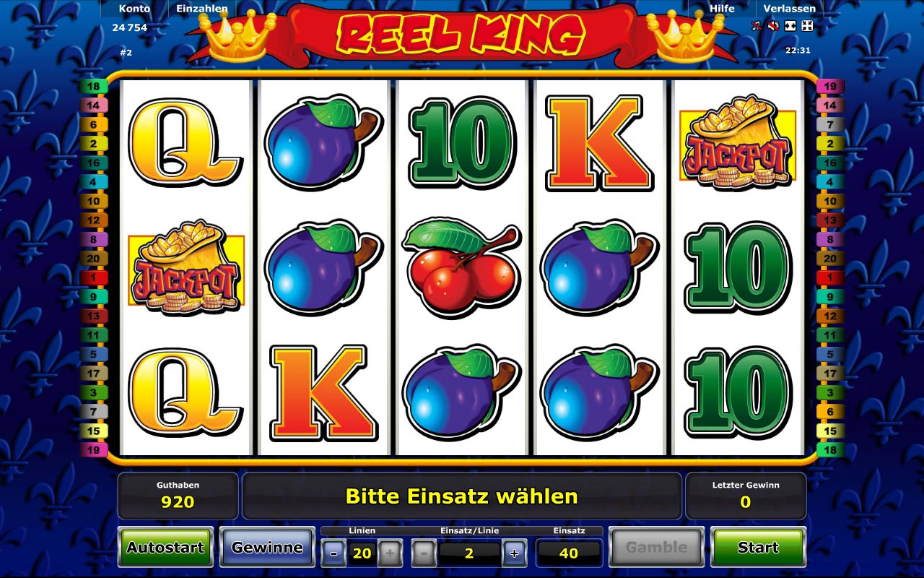Click the horizontal-arrows widescreen icon
924x578 pixels.
pyautogui.click(x=790, y=26)
